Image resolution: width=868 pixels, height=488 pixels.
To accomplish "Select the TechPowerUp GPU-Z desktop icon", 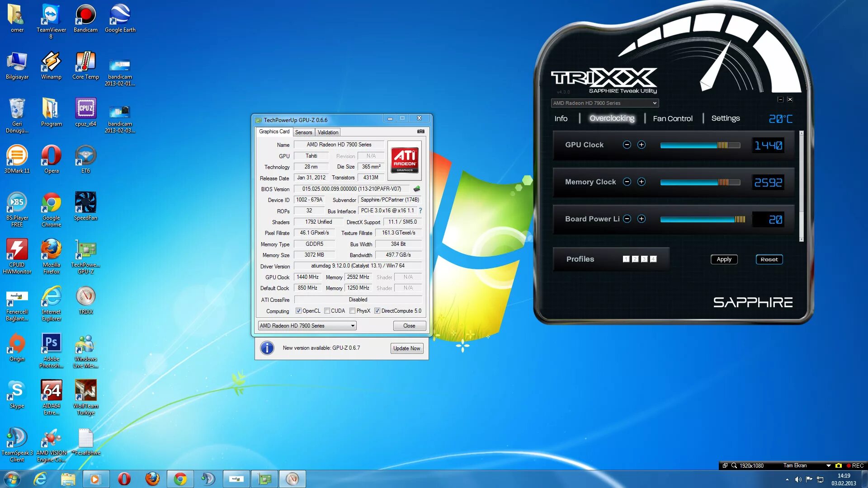I will [x=85, y=256].
